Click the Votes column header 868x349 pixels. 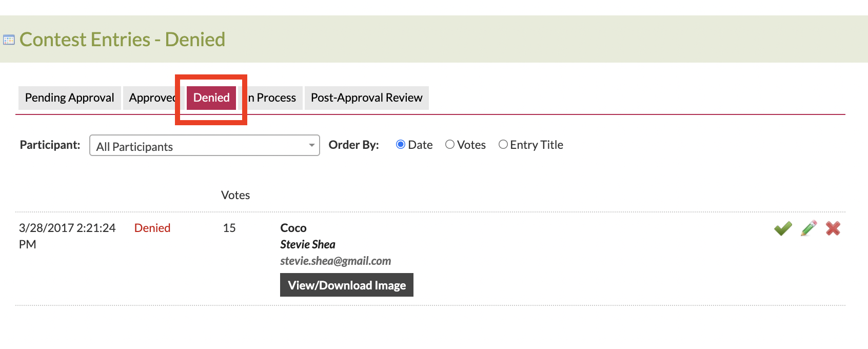click(x=235, y=195)
